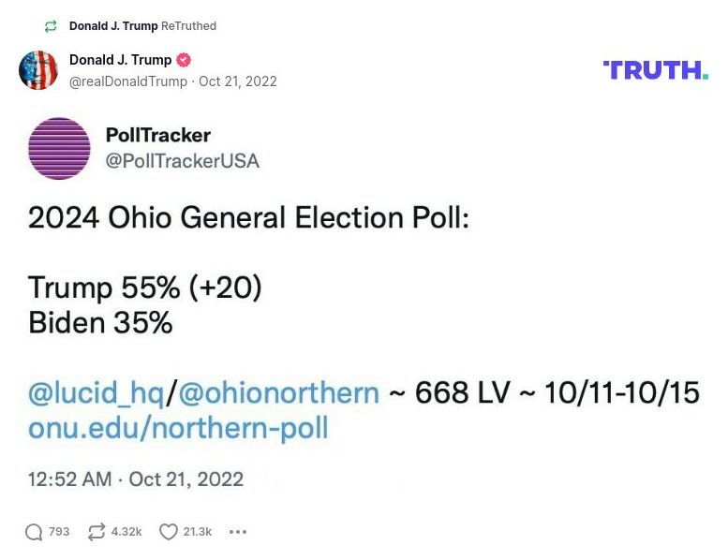
Task: Click the 4.32k ReTruths count
Action: pyautogui.click(x=126, y=532)
